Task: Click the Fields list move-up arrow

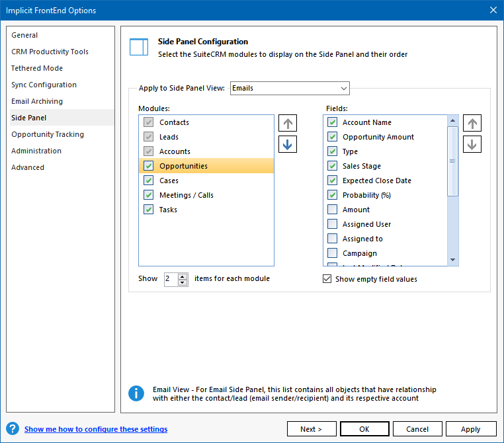Action: pos(472,124)
